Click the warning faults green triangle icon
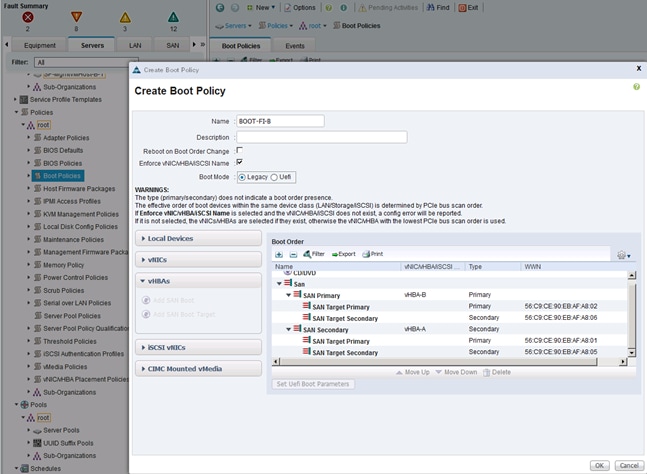 point(173,17)
